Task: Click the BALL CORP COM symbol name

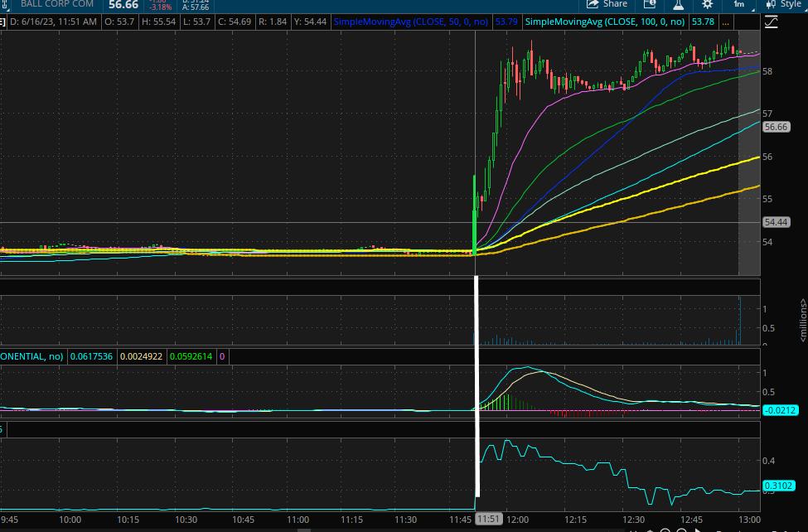Action: click(x=58, y=4)
